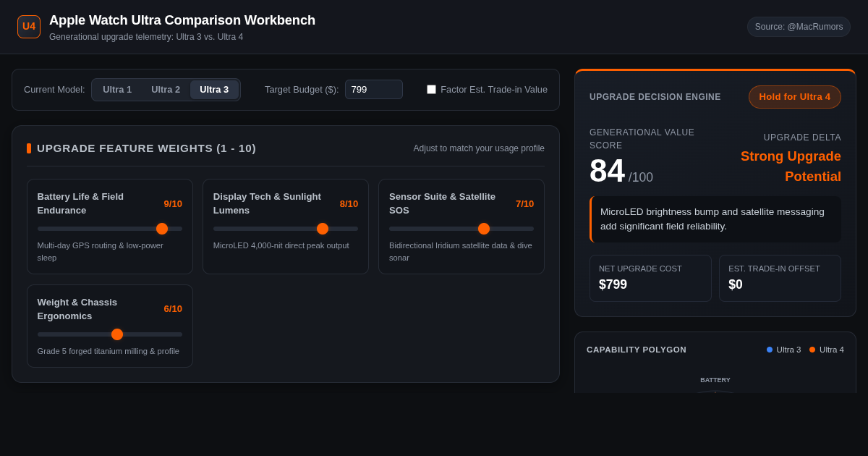This screenshot has height=456, width=868.
Task: Adjust the Display Tech & Sunlight Lumens slider
Action: [x=286, y=229]
